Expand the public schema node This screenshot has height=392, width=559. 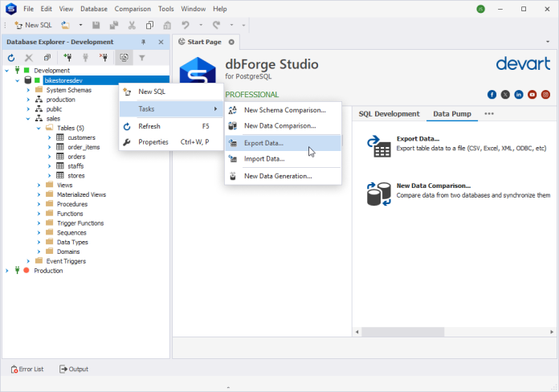click(28, 109)
